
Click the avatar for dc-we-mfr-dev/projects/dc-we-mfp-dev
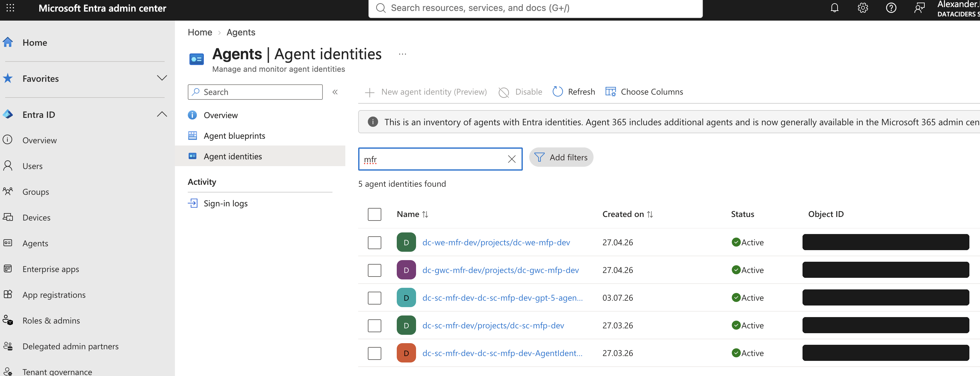tap(406, 242)
